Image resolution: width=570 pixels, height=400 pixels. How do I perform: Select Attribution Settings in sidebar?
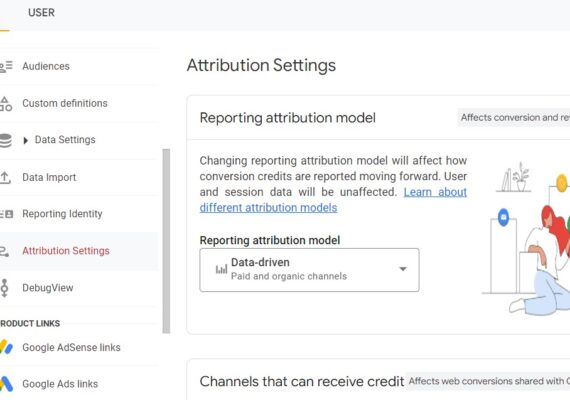(x=66, y=251)
